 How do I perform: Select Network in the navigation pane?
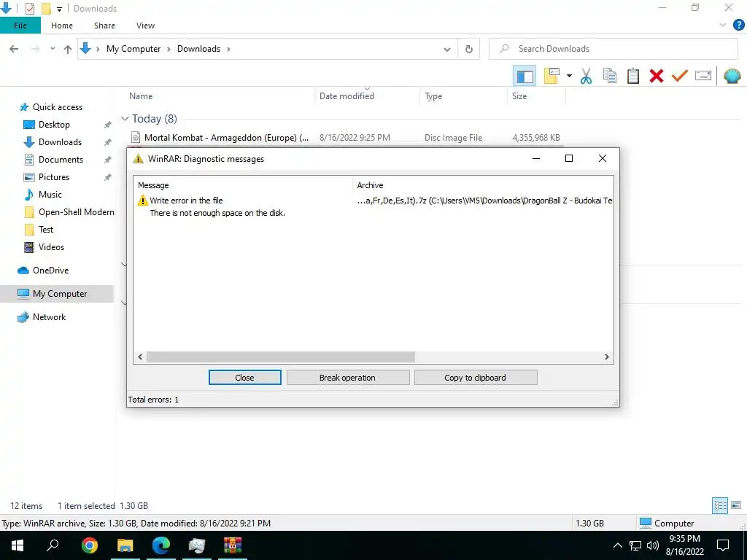click(49, 317)
